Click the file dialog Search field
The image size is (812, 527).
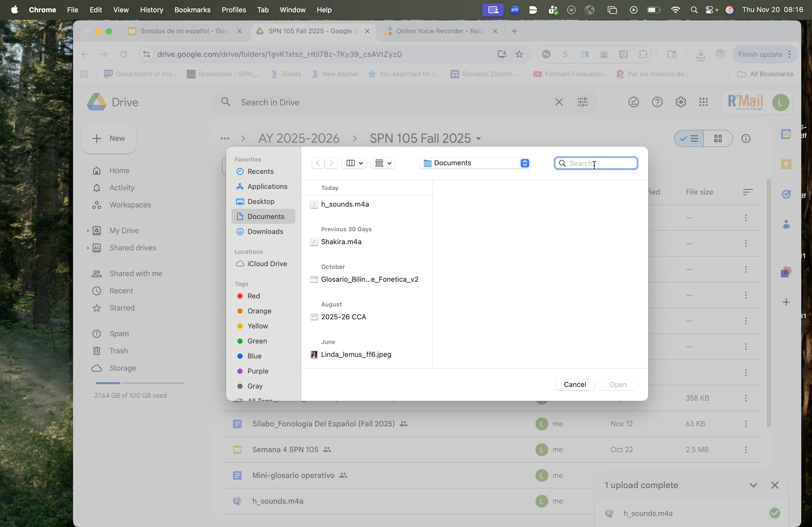coord(596,163)
